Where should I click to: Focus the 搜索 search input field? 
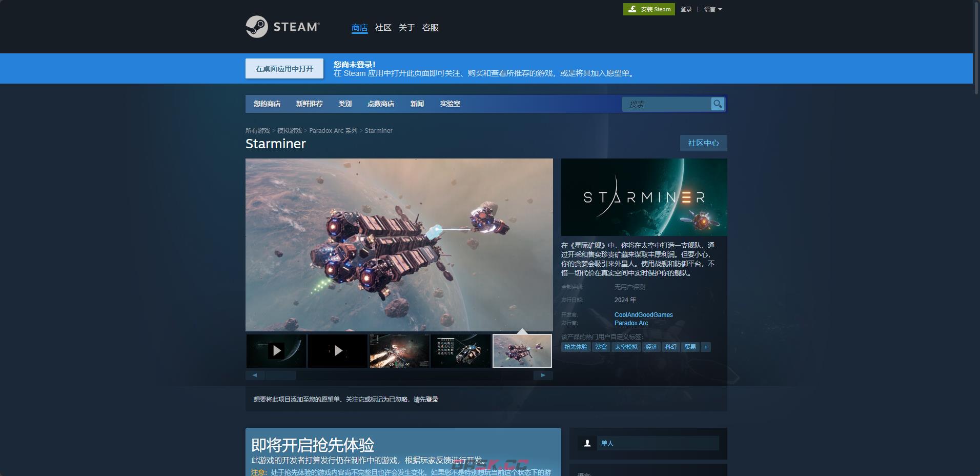pyautogui.click(x=666, y=104)
